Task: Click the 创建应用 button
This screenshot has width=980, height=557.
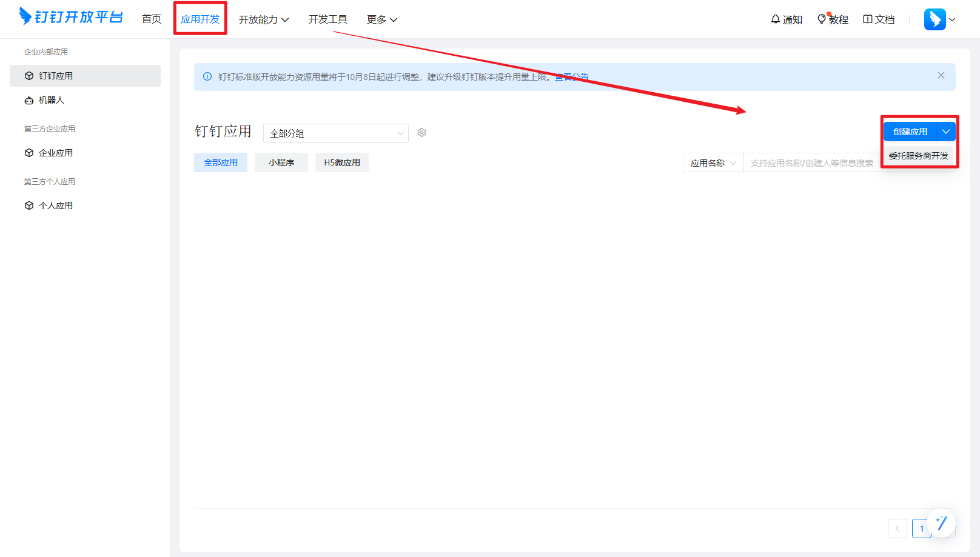Action: pos(910,132)
